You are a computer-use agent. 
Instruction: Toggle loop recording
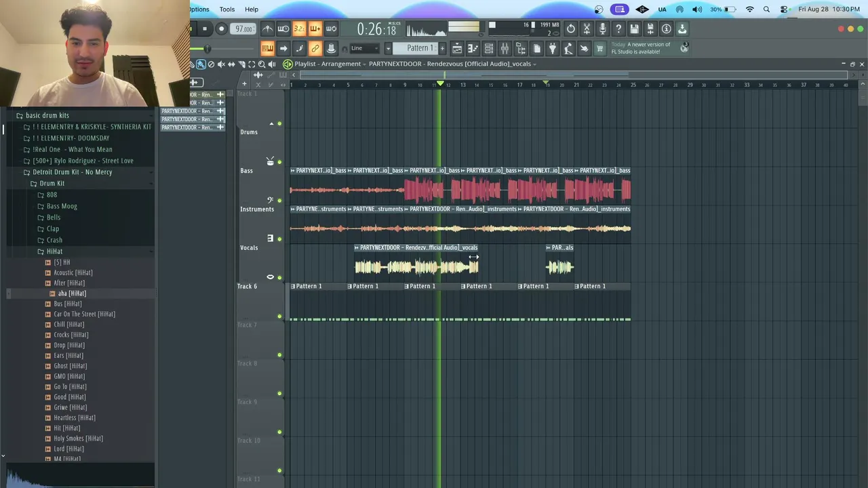331,28
